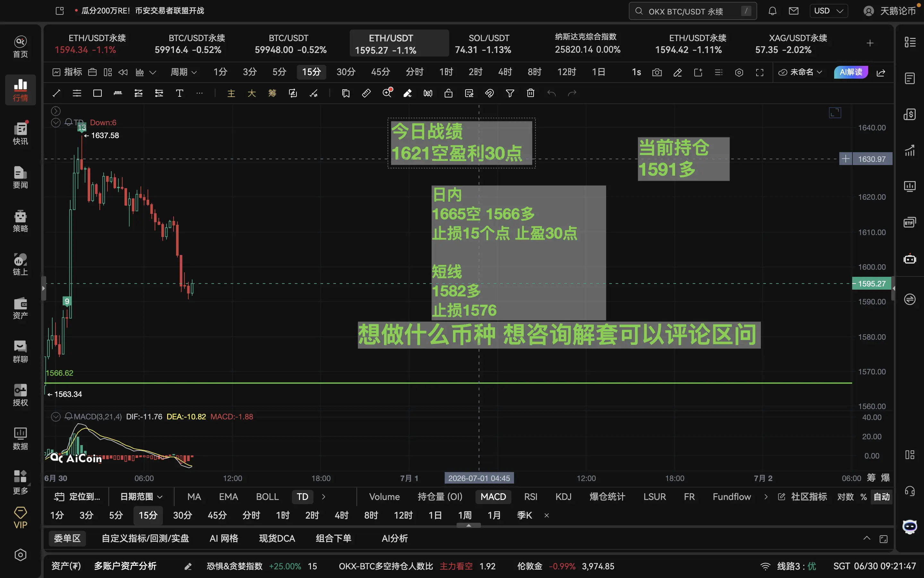Open notifications bell icon

773,11
